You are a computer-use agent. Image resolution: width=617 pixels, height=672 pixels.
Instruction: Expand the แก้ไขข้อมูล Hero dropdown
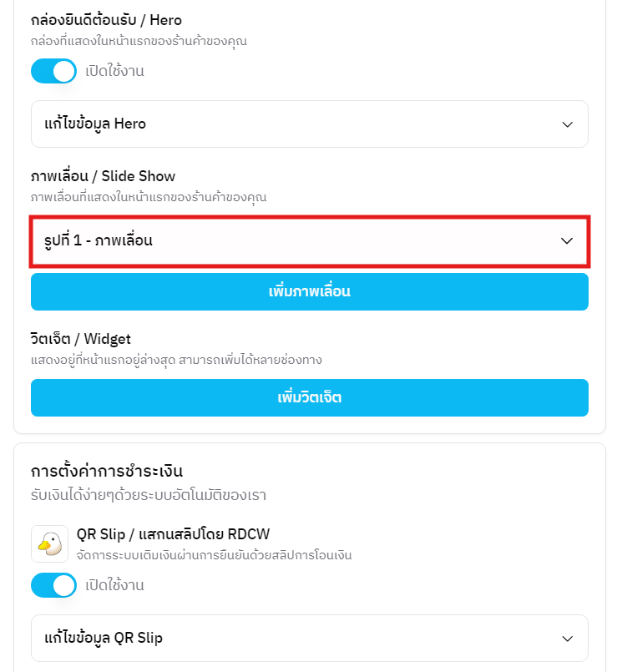coord(309,124)
